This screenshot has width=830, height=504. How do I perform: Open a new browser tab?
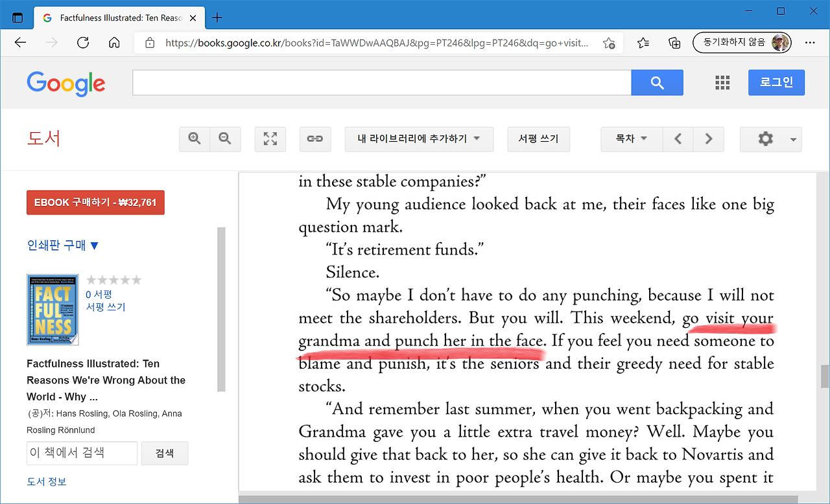click(x=217, y=17)
